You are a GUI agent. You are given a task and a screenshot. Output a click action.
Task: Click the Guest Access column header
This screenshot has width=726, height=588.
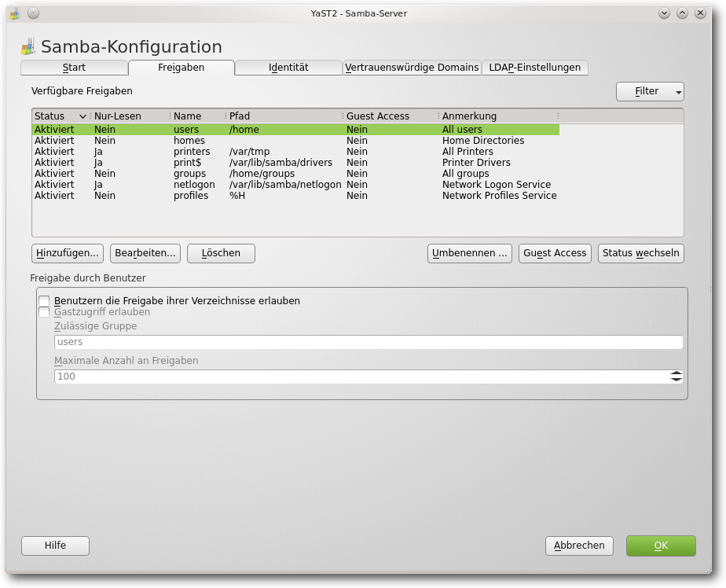390,116
